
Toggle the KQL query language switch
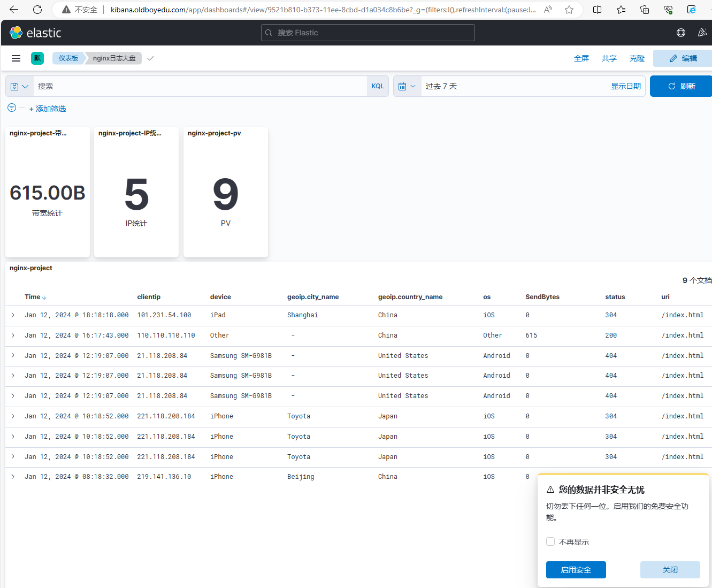pyautogui.click(x=378, y=86)
